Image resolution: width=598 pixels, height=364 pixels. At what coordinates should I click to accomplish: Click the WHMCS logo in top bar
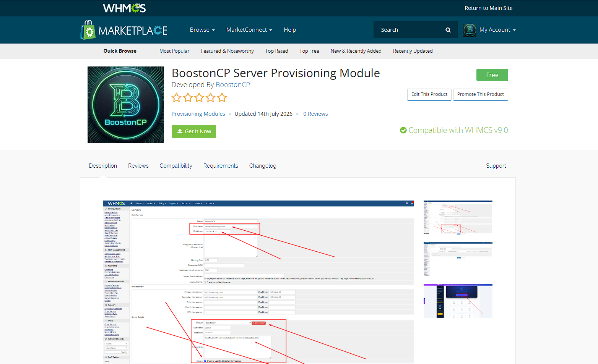click(124, 8)
